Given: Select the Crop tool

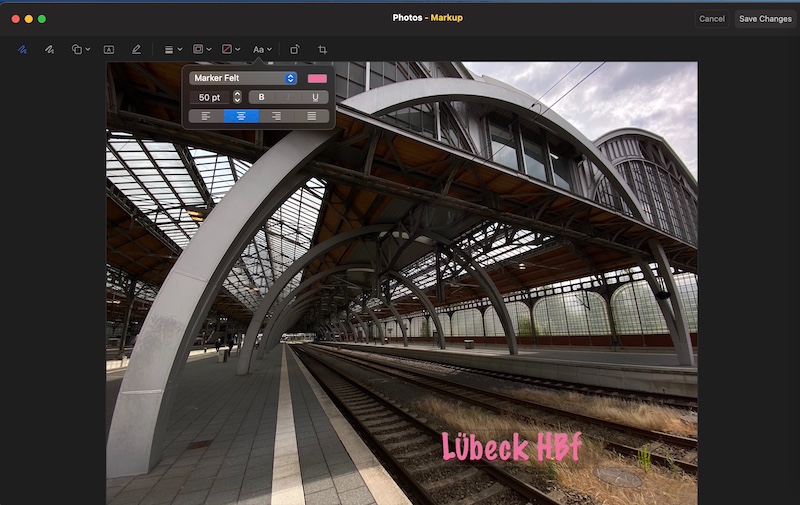Looking at the screenshot, I should point(322,49).
